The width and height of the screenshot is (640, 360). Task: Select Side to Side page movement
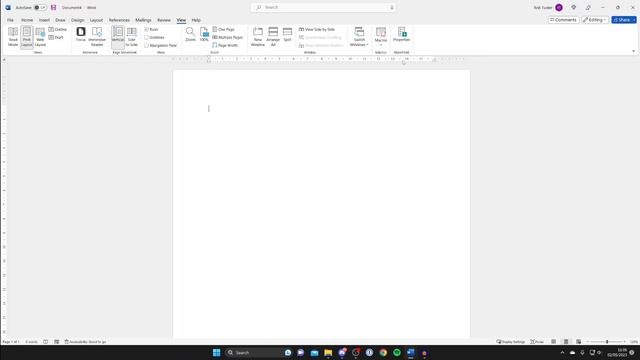(x=131, y=37)
